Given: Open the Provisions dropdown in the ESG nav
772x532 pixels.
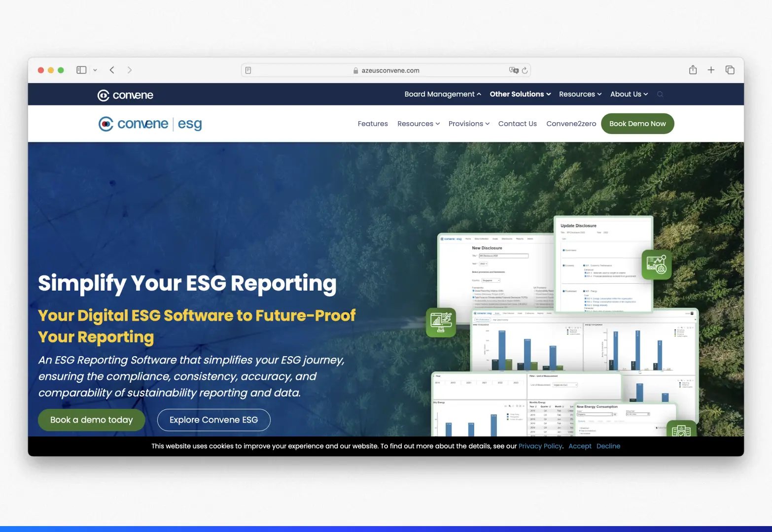Looking at the screenshot, I should (468, 124).
